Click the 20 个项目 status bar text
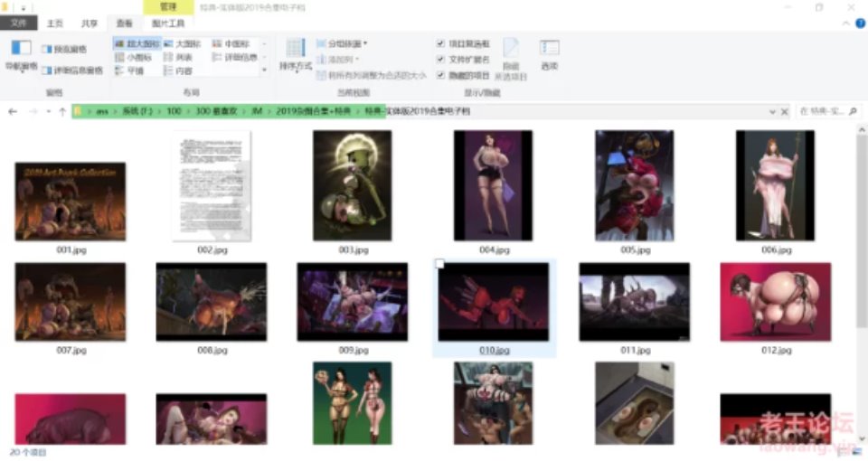 click(28, 453)
